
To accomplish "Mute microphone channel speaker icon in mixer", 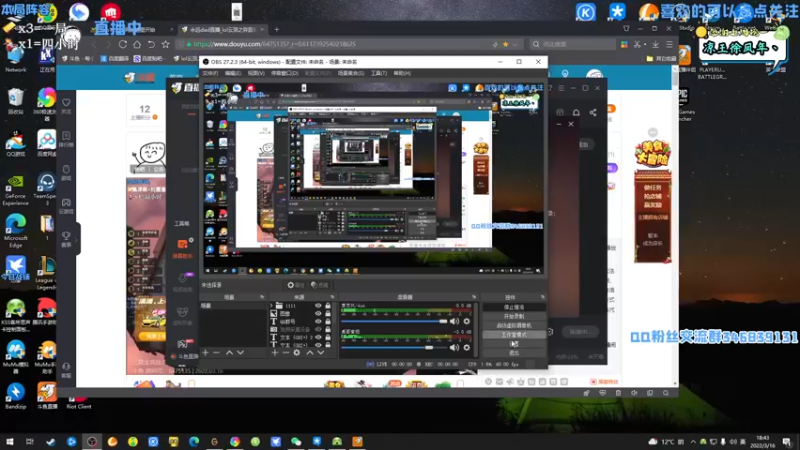I will [x=454, y=321].
